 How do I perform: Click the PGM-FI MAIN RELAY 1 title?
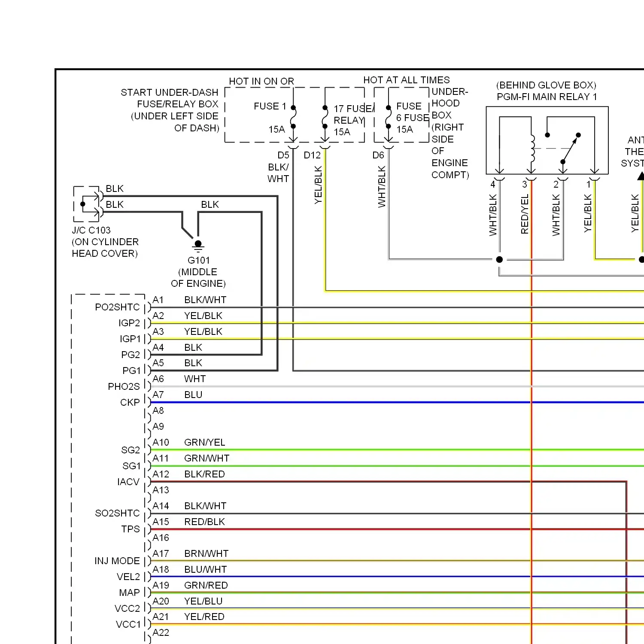click(547, 97)
